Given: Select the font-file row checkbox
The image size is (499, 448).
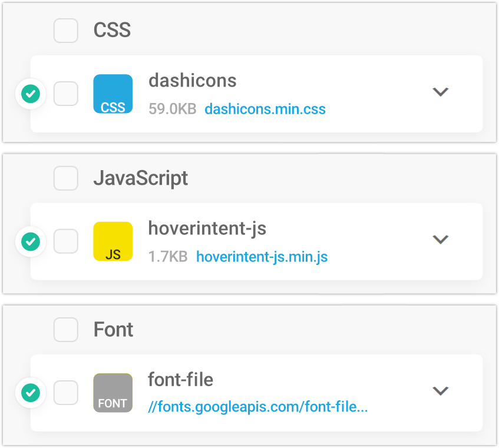Looking at the screenshot, I should tap(66, 393).
